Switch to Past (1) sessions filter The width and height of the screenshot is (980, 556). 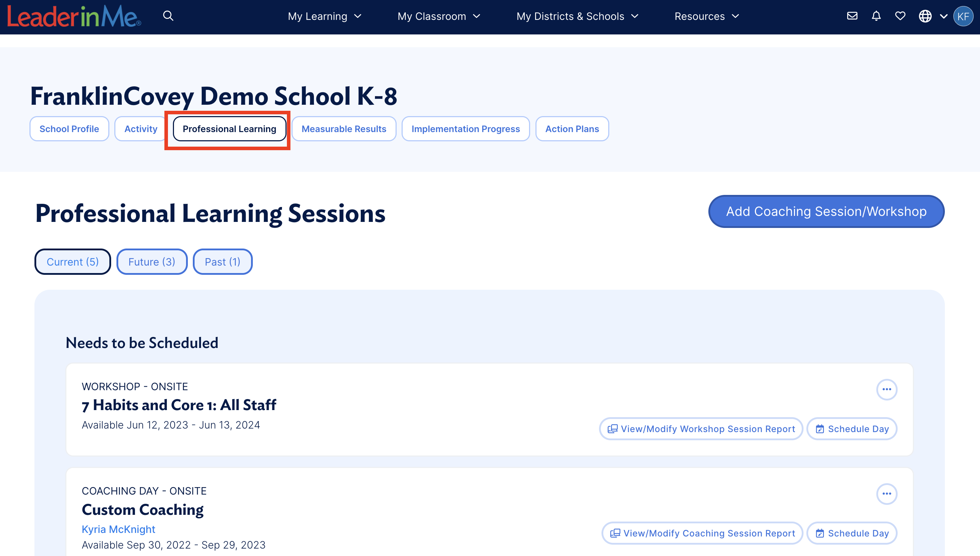223,262
